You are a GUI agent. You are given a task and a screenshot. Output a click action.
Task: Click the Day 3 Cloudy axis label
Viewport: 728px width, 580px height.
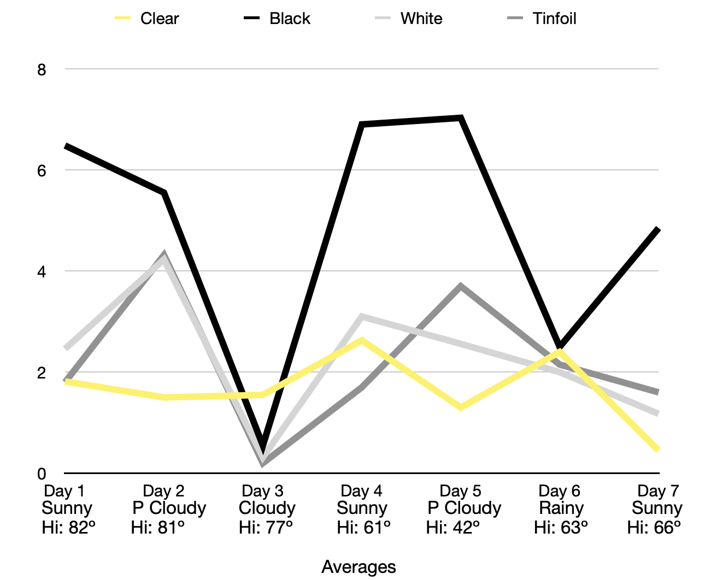267,508
